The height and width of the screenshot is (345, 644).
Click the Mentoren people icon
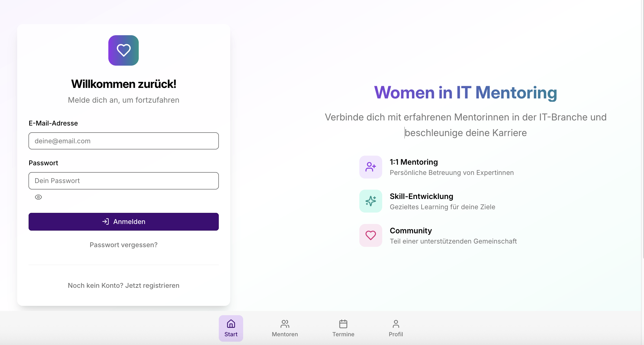point(285,324)
